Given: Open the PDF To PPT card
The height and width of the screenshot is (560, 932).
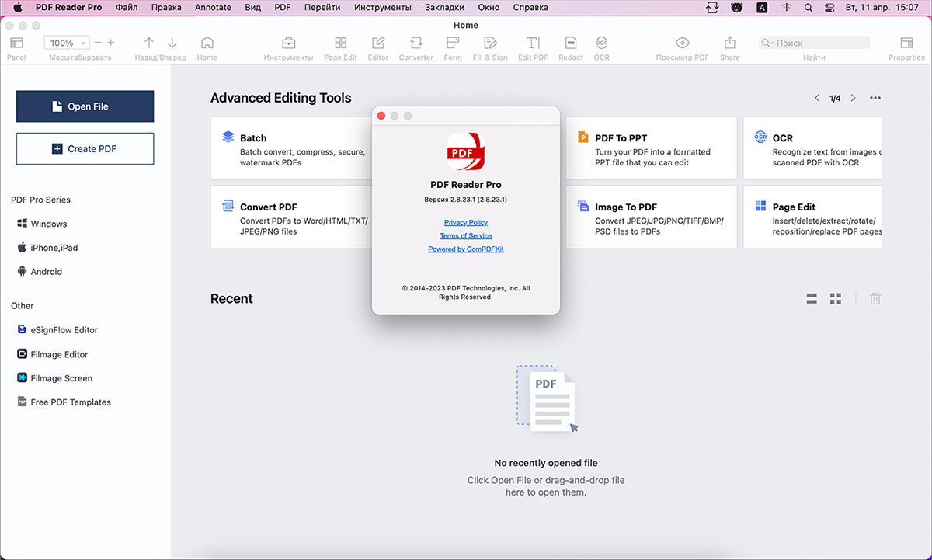Looking at the screenshot, I should pyautogui.click(x=651, y=148).
